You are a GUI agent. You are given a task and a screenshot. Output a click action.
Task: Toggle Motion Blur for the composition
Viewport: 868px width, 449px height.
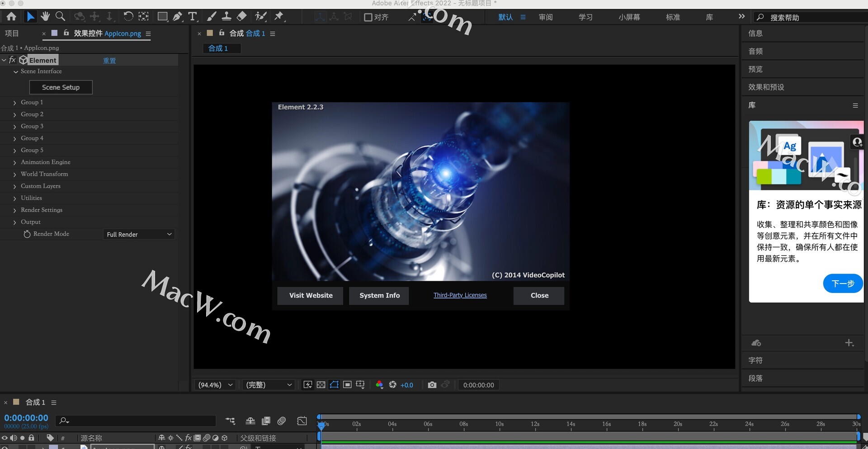(x=282, y=421)
